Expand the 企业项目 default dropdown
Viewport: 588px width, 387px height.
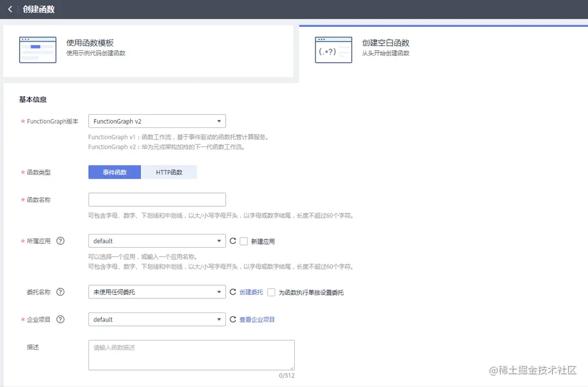(157, 319)
